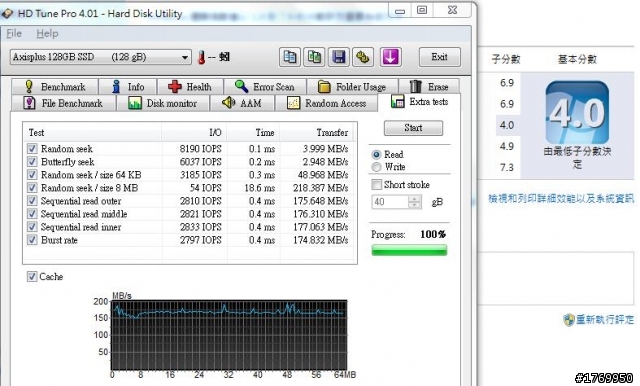This screenshot has height=386, width=640.
Task: Click the short stroke gB spinner arrows
Action: coord(415,202)
